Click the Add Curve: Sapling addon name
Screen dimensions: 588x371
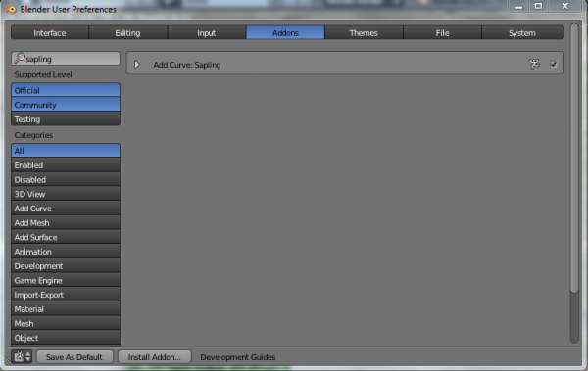tap(187, 65)
